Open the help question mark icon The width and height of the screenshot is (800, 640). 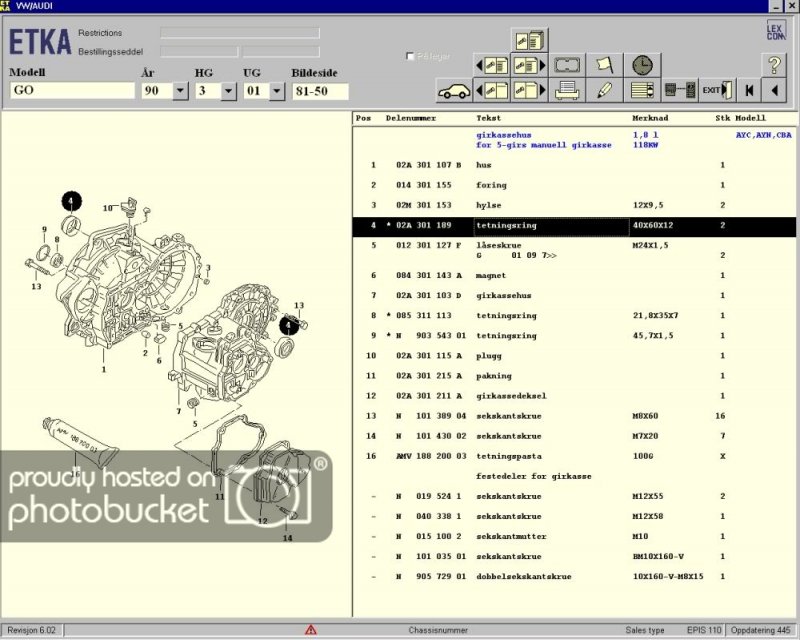pos(775,65)
